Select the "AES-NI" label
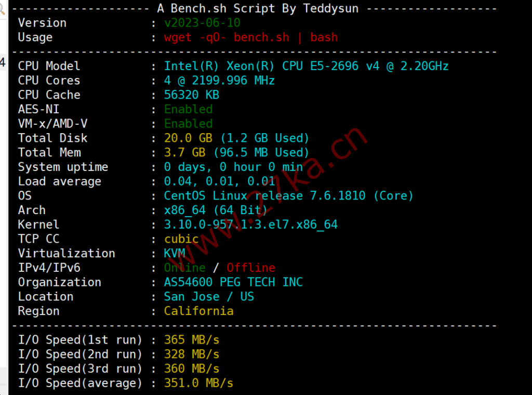Viewport: 532px width, 395px height. click(38, 109)
